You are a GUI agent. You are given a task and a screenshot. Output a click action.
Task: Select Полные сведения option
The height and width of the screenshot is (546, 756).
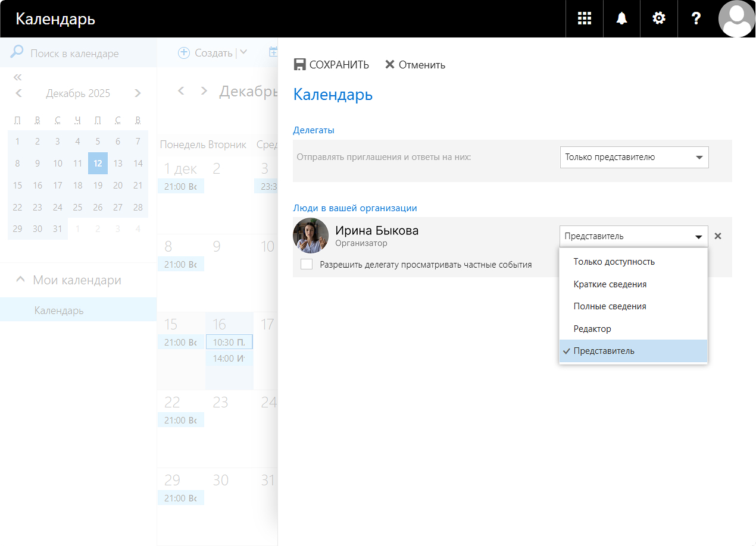[610, 306]
